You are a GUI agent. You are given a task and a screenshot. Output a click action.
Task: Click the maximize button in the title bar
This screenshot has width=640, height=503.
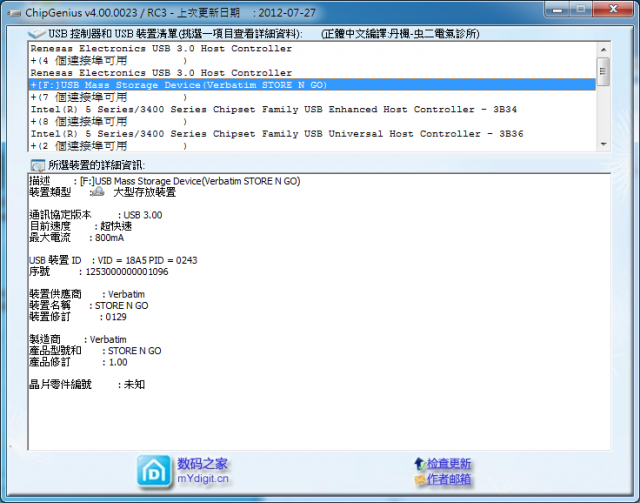coord(581,9)
